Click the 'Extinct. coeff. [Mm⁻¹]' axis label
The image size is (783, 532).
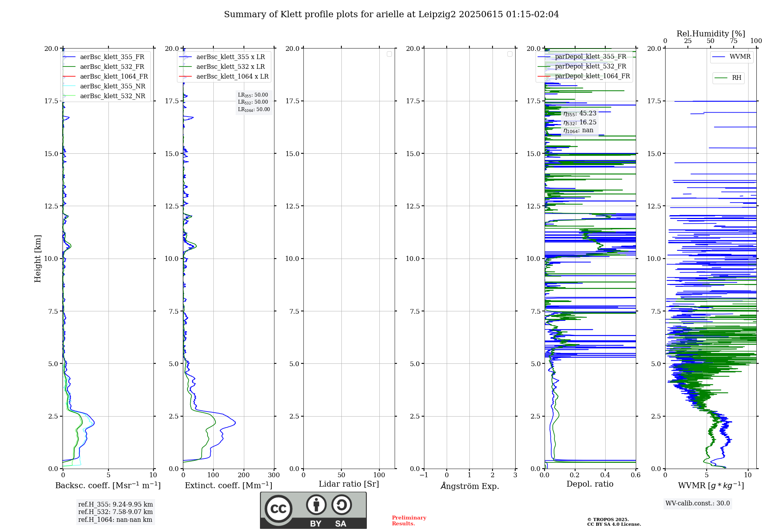[229, 485]
